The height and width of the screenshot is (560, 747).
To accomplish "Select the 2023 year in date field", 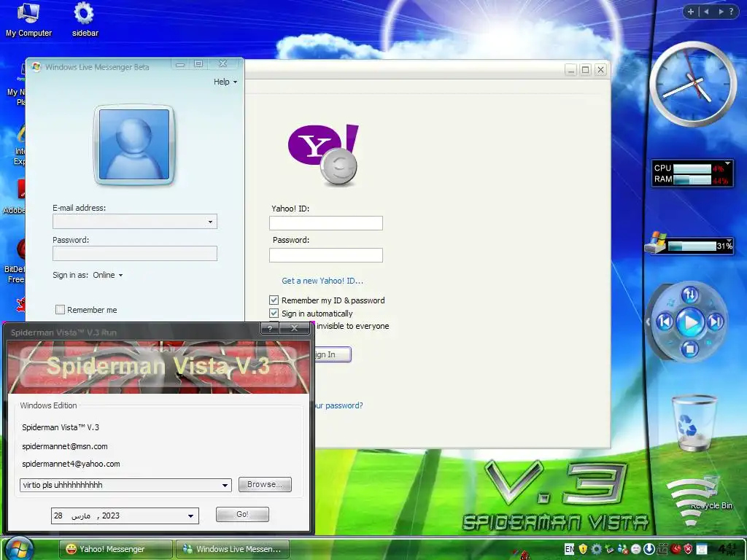I will (111, 516).
